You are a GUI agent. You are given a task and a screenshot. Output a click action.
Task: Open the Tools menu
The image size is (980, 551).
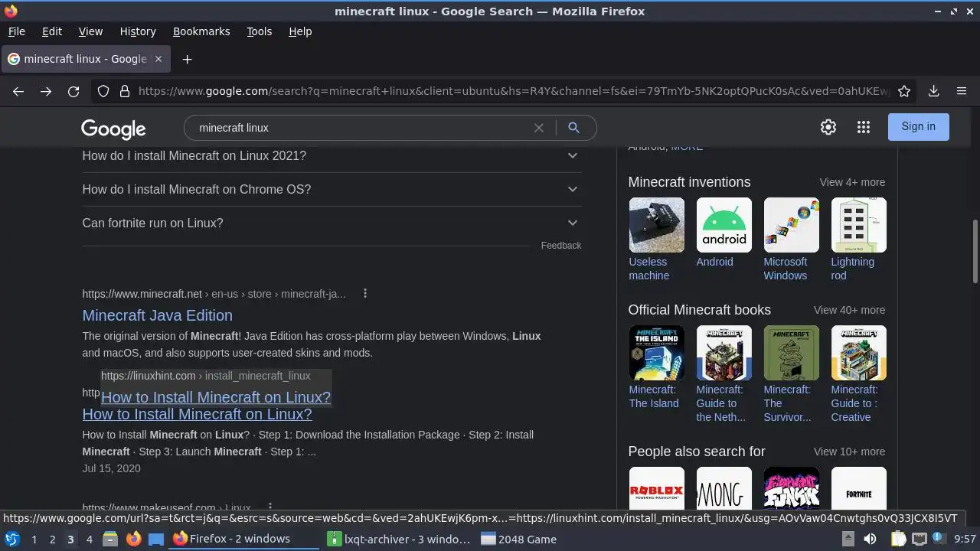click(x=259, y=31)
